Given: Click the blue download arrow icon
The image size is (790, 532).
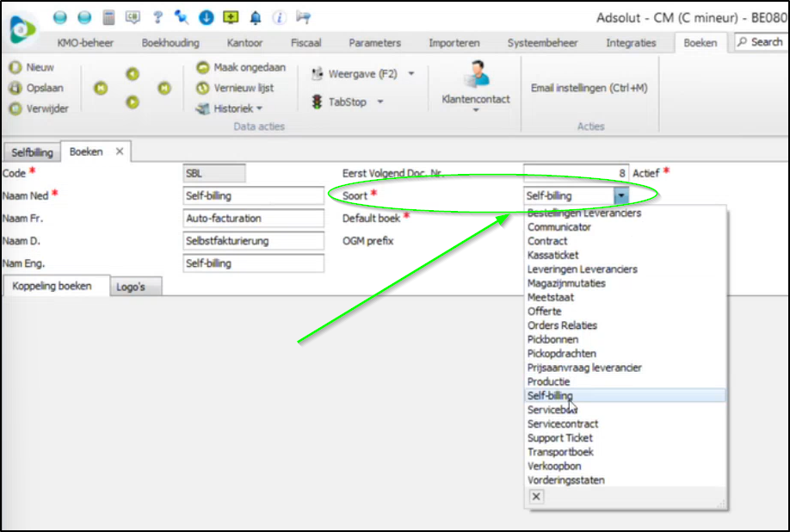Looking at the screenshot, I should (x=206, y=17).
